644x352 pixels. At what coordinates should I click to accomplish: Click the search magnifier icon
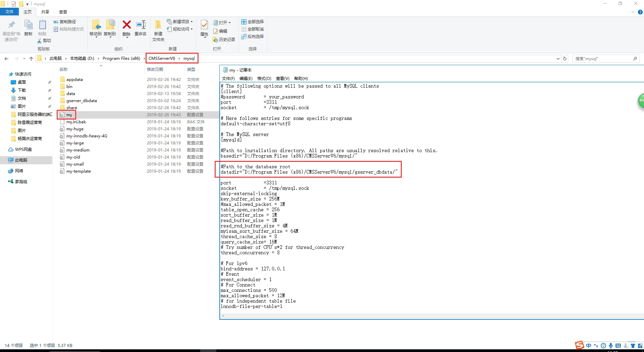[635, 59]
